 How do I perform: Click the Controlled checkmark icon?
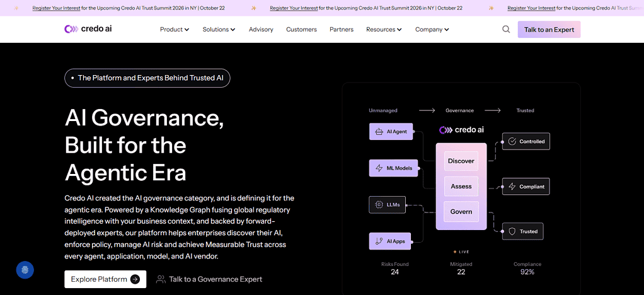(512, 141)
